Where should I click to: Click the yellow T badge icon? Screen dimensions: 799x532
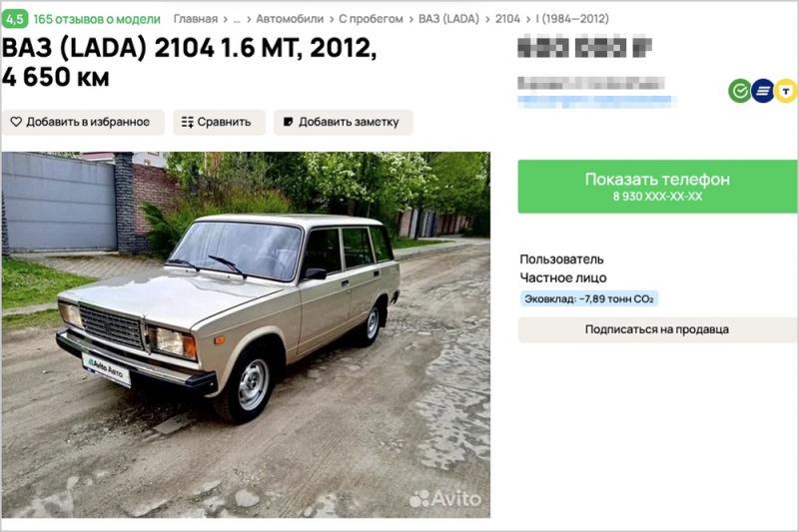point(786,91)
